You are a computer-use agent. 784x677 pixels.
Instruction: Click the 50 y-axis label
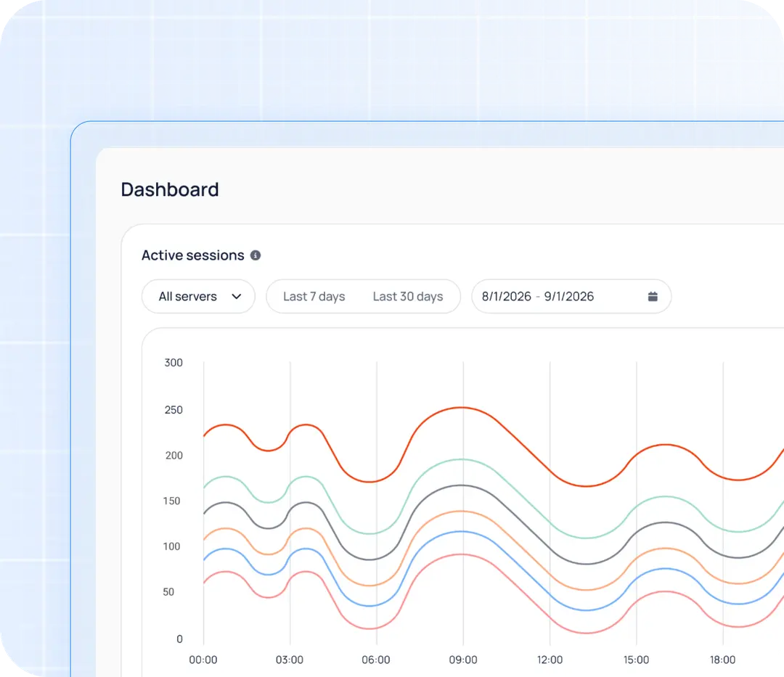pos(168,591)
